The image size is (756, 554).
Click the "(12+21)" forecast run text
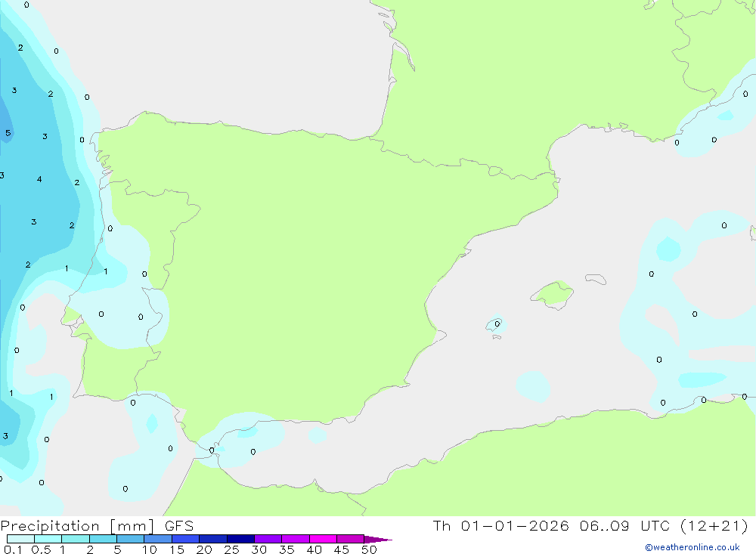click(714, 526)
